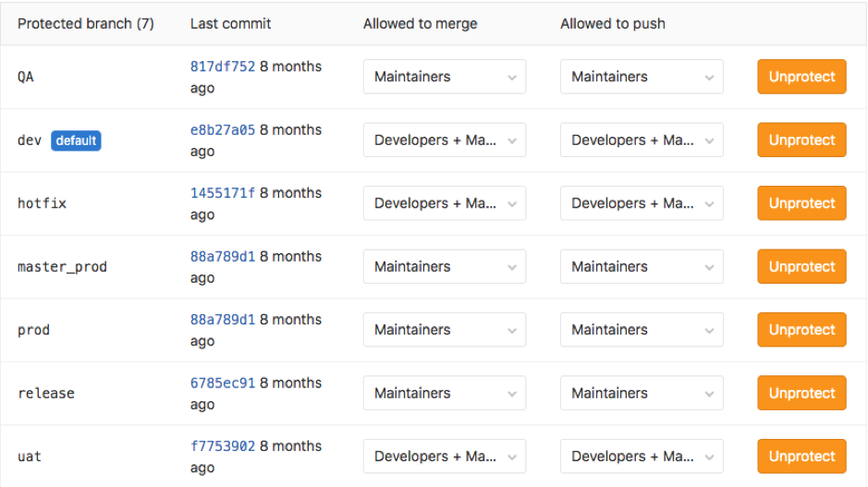Unprotect the uat branch

tap(801, 457)
